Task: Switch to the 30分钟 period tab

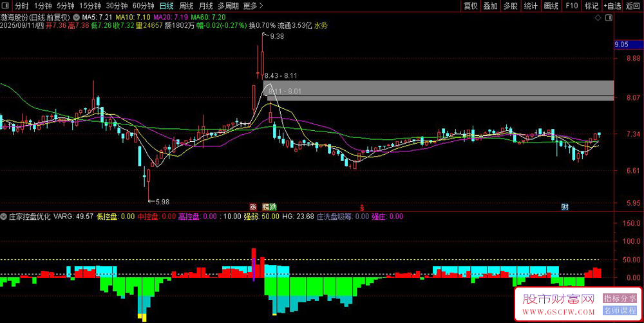Action: [x=117, y=6]
